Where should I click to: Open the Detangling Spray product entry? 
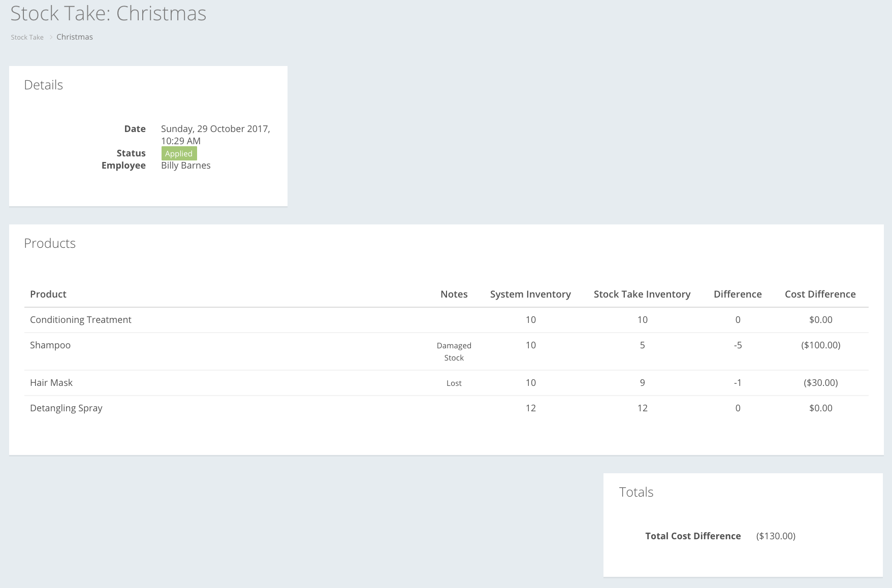tap(66, 408)
